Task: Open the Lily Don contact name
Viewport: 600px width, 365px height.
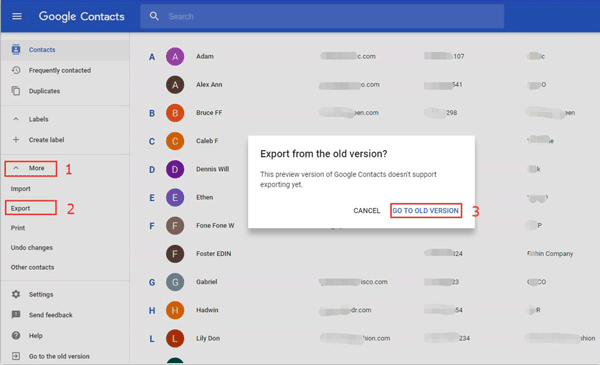Action: [208, 338]
